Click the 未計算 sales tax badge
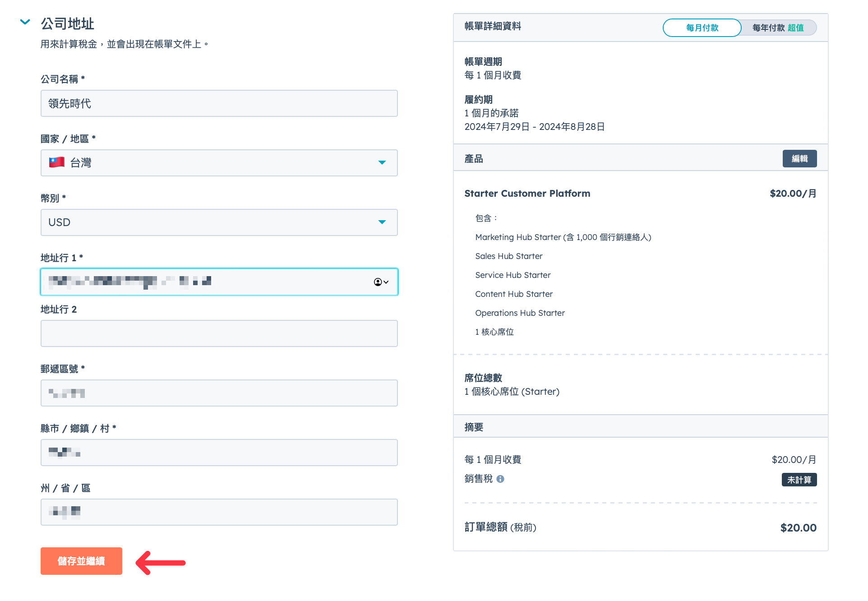This screenshot has height=601, width=868. tap(799, 480)
